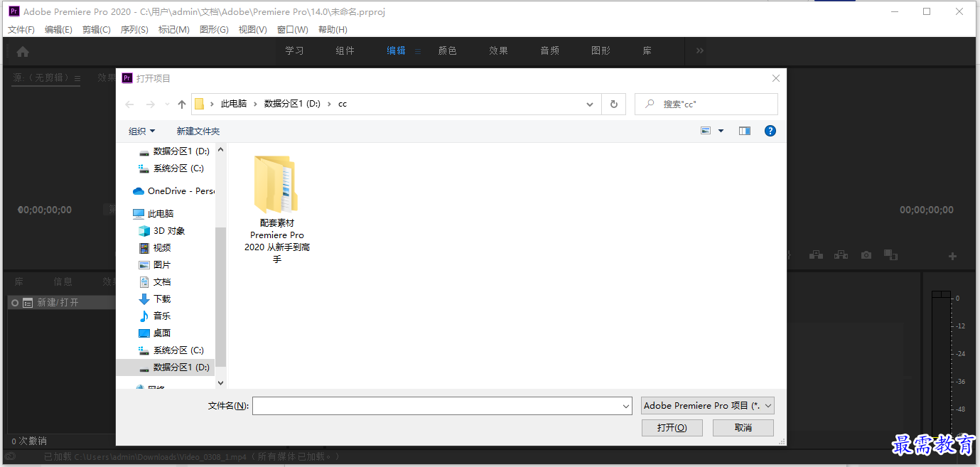Open the dialog help question mark icon
This screenshot has width=980, height=467.
tap(770, 131)
